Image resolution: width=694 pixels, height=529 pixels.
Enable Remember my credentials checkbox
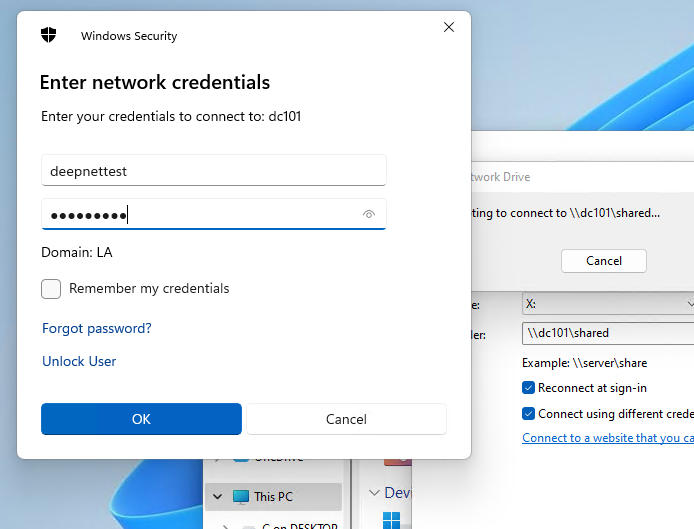coord(51,289)
